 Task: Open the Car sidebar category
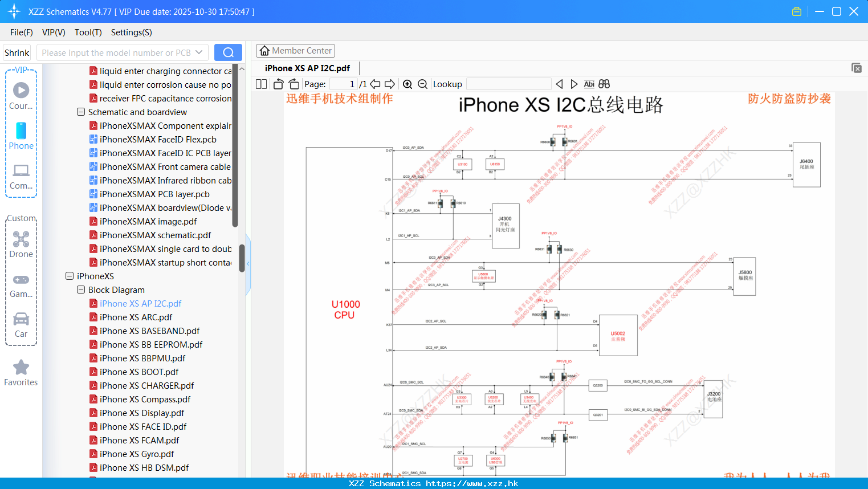click(21, 325)
